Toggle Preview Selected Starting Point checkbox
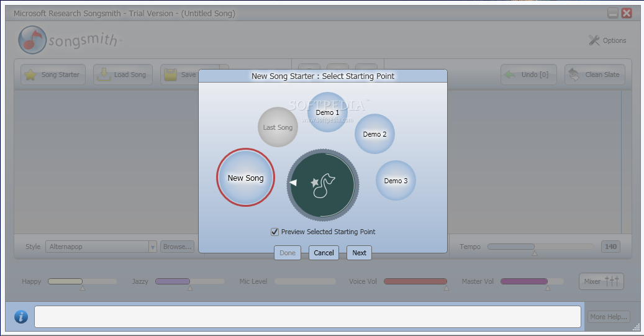The width and height of the screenshot is (644, 336). tap(274, 232)
